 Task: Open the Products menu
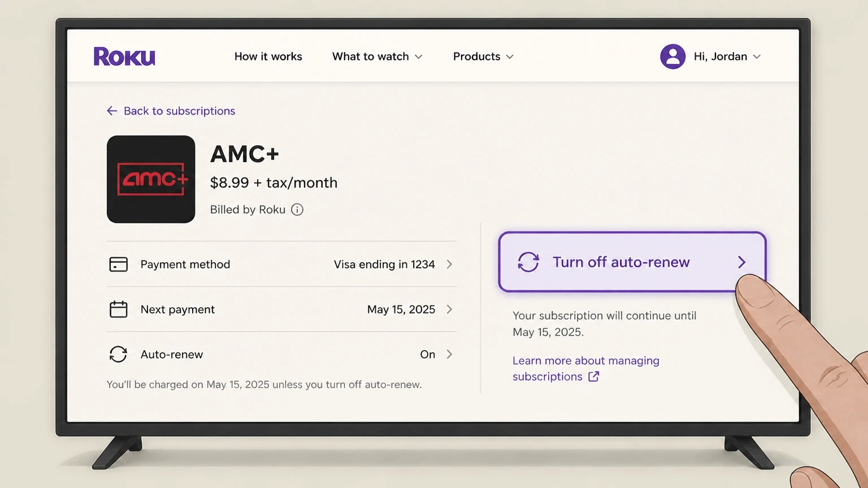click(483, 56)
